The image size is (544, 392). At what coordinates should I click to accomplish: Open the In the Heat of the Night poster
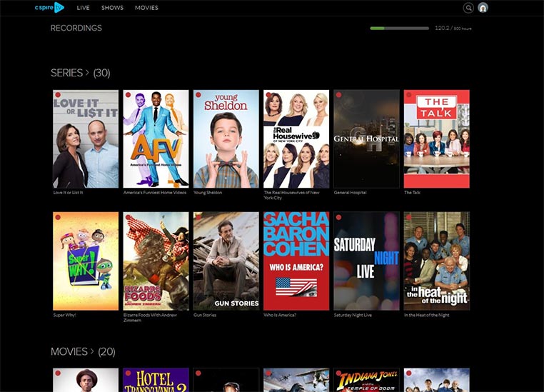437,261
